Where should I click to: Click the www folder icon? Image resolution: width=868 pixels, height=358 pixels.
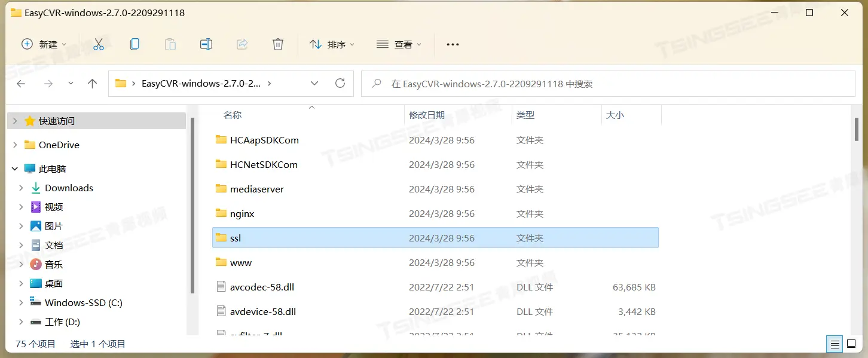[x=221, y=262]
